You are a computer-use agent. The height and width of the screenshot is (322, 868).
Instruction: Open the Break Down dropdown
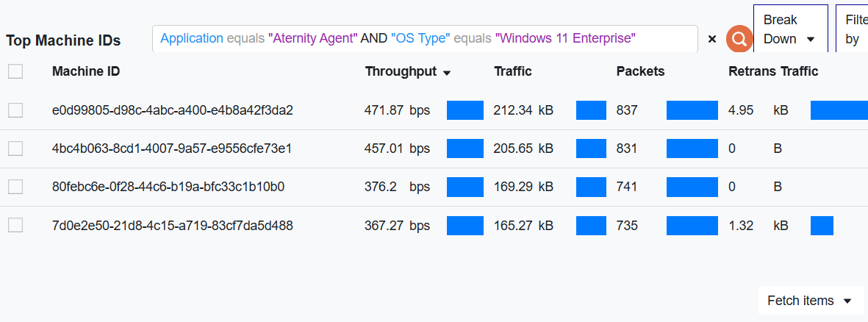click(790, 29)
